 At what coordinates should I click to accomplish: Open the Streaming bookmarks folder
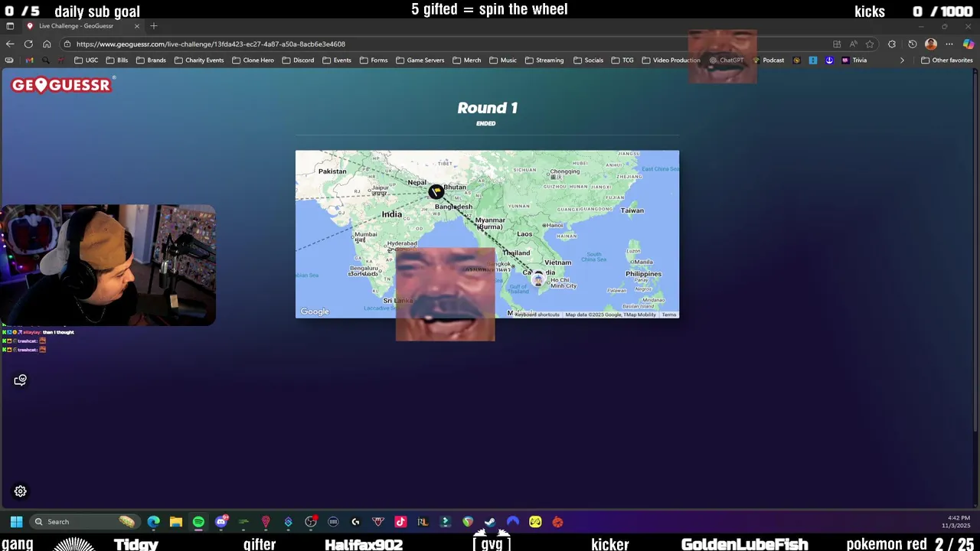pyautogui.click(x=544, y=60)
